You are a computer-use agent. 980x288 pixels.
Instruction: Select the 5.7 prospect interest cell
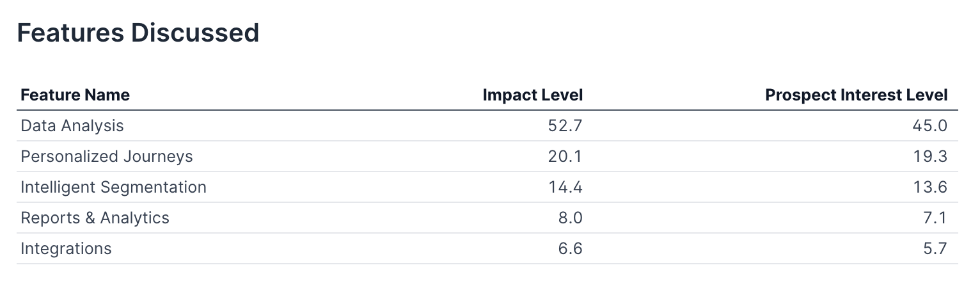coord(934,249)
